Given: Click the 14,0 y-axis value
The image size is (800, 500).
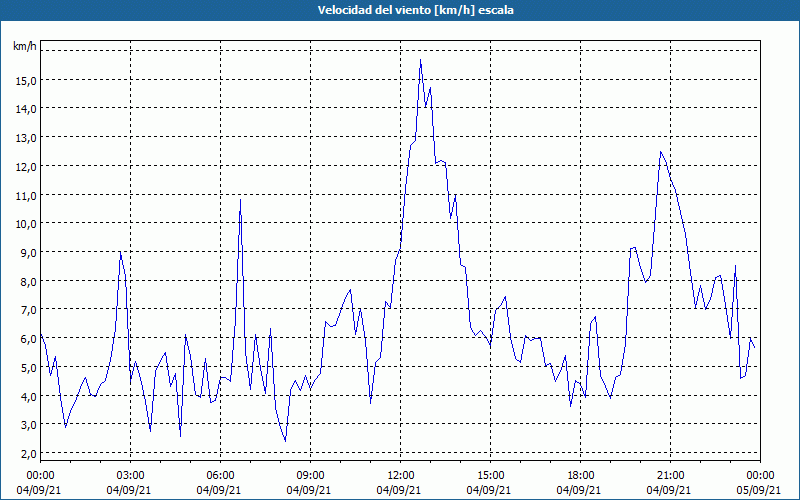Looking at the screenshot, I should 26,109.
